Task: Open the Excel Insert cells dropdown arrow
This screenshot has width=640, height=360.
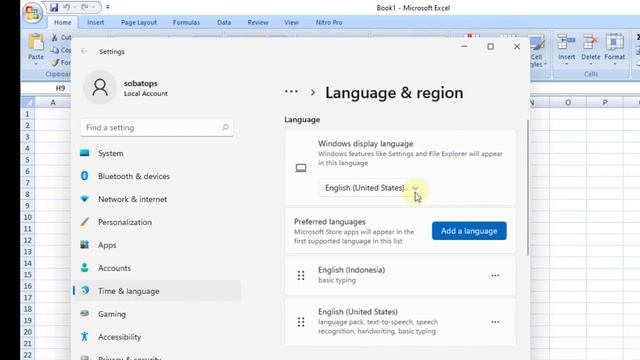Action: click(567, 64)
